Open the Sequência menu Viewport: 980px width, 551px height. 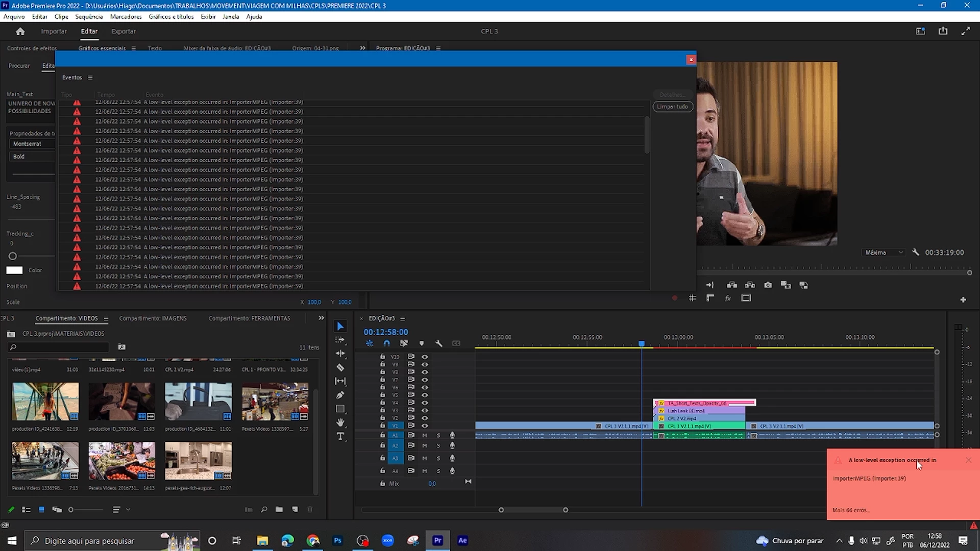pyautogui.click(x=89, y=16)
